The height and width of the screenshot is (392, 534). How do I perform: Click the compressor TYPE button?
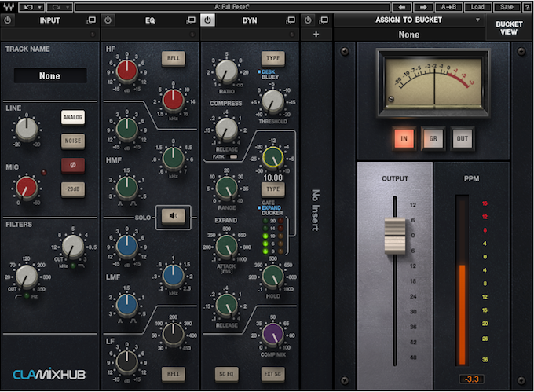(x=273, y=58)
